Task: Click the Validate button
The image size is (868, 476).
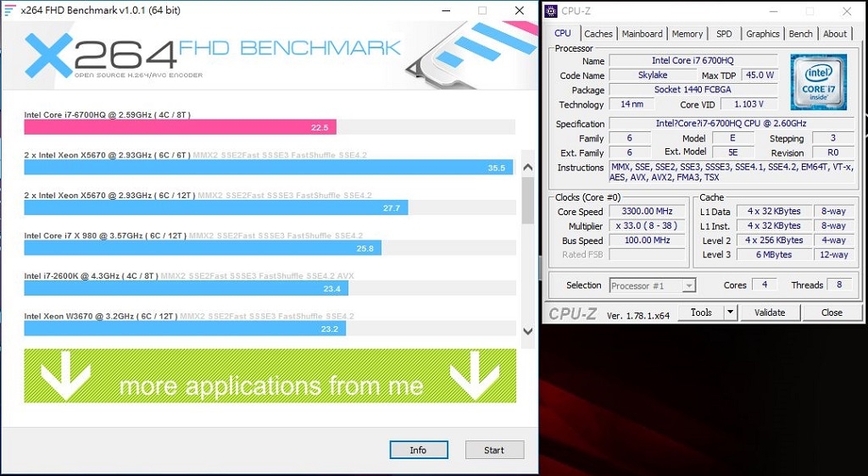Action: (x=770, y=313)
